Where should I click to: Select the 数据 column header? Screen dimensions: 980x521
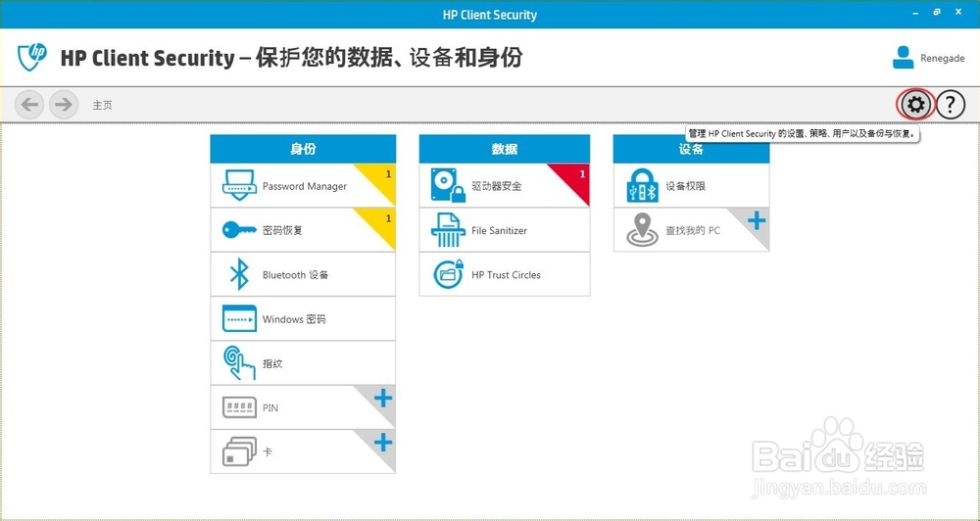[x=505, y=149]
